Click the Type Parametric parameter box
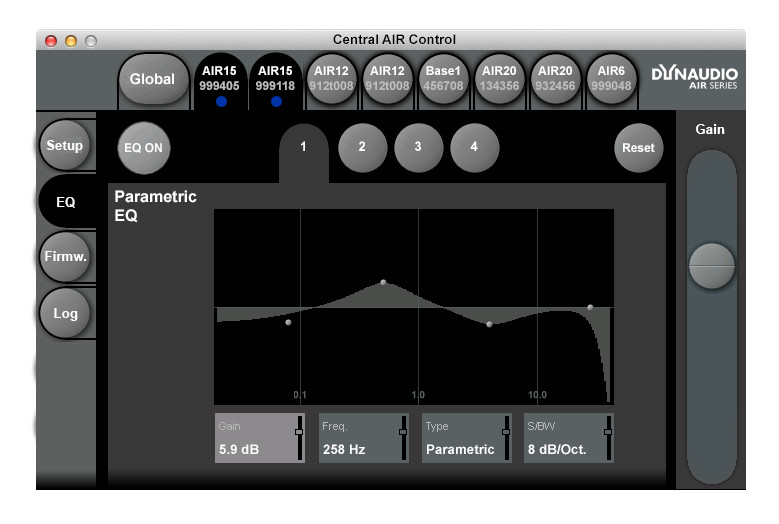The image size is (779, 524). [x=467, y=438]
